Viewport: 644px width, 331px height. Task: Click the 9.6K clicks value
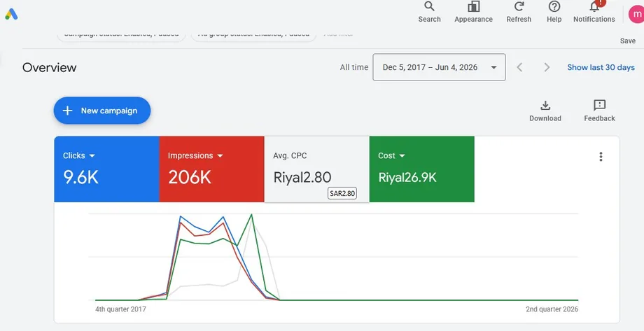pos(80,178)
